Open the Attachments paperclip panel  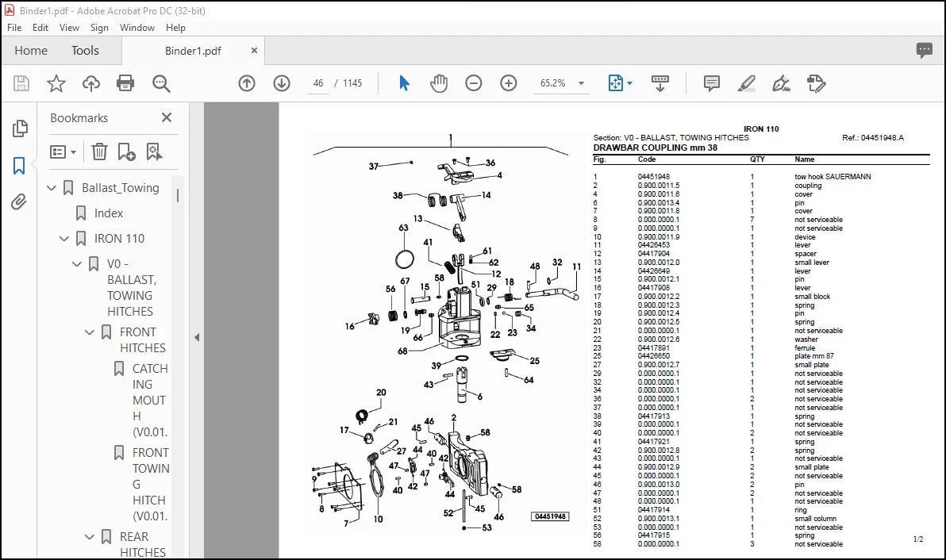(x=19, y=201)
